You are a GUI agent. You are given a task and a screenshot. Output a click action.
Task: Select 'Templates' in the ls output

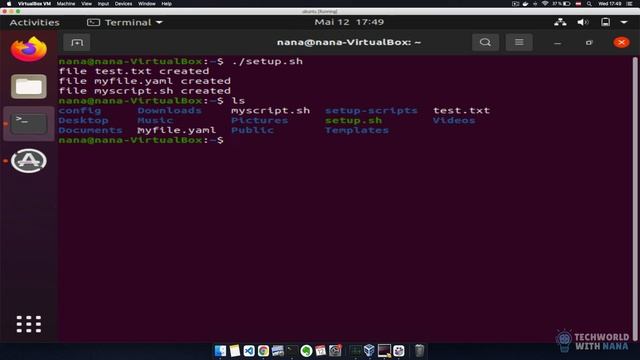(357, 130)
